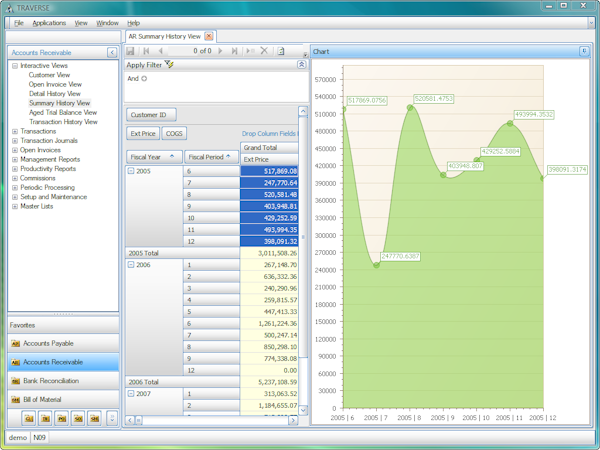Screen dimensions: 600x450
Task: Select the 2005 Total value 3,011,508.26
Action: [x=269, y=253]
